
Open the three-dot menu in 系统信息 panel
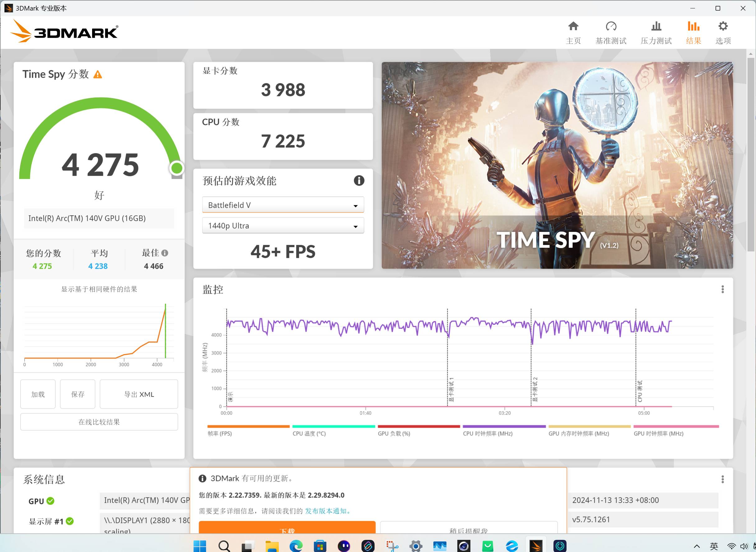pos(723,479)
